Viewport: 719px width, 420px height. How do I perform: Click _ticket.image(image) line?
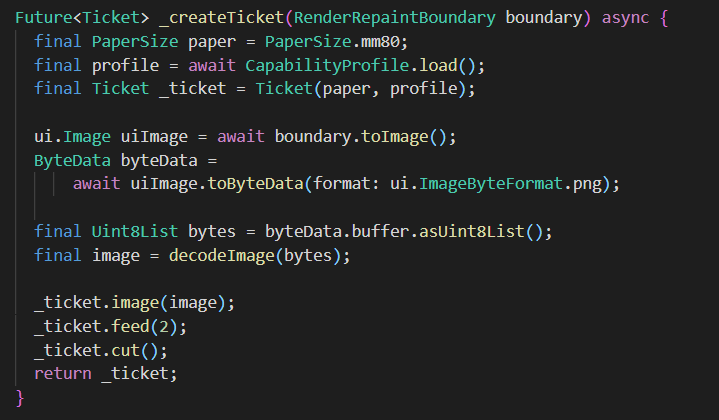134,303
